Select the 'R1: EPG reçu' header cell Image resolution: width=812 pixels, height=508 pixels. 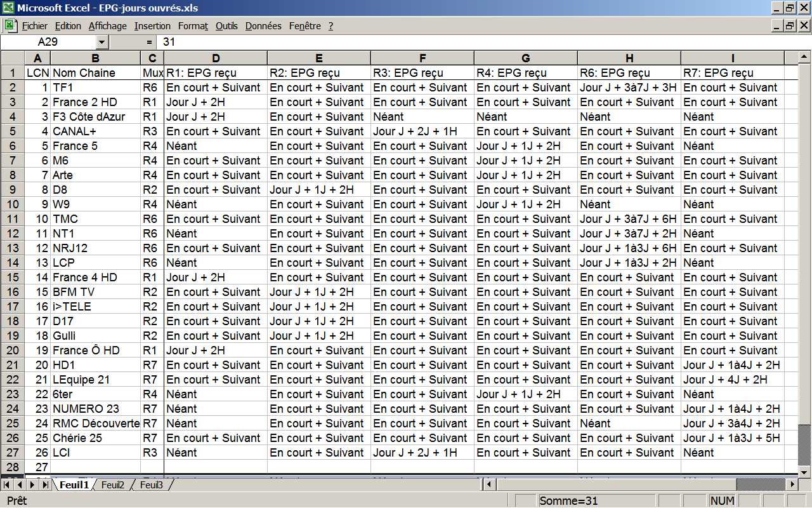tap(216, 73)
